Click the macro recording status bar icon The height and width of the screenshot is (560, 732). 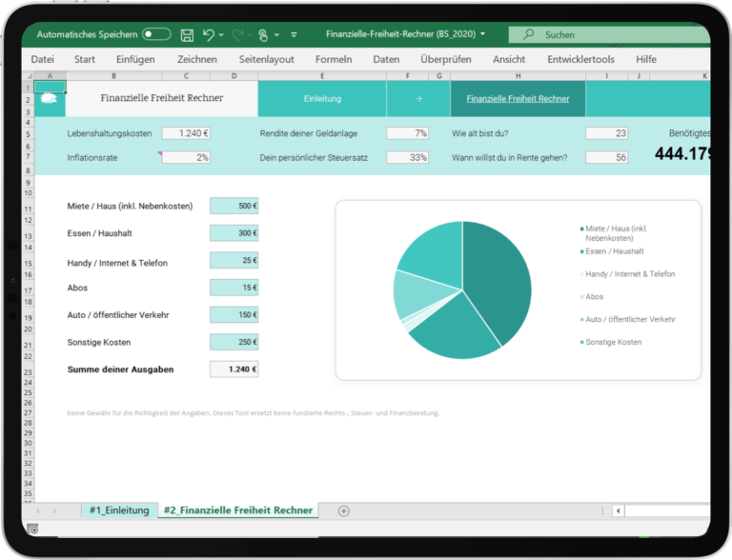pos(32,529)
